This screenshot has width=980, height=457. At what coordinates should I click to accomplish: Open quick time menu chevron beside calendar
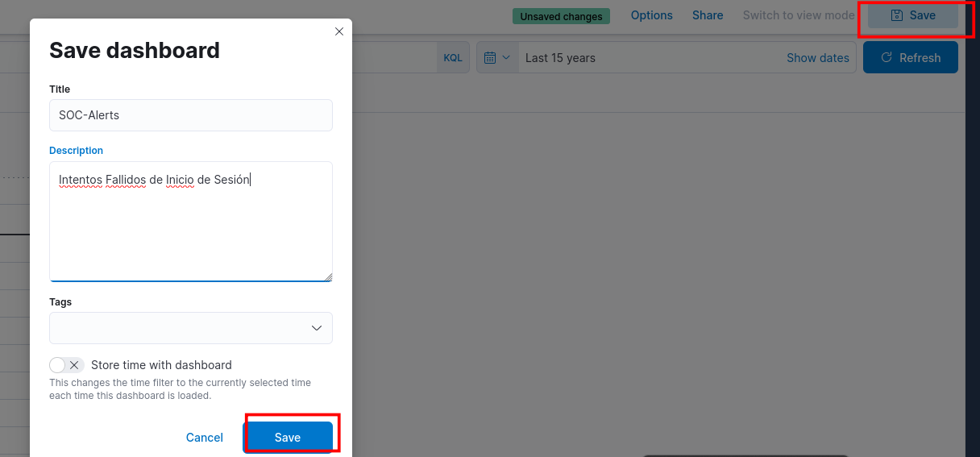[x=506, y=58]
